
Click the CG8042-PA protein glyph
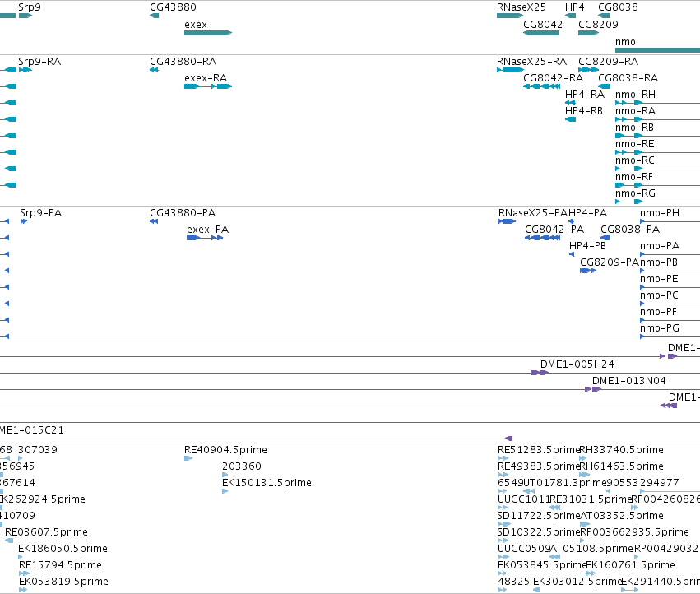pyautogui.click(x=542, y=238)
